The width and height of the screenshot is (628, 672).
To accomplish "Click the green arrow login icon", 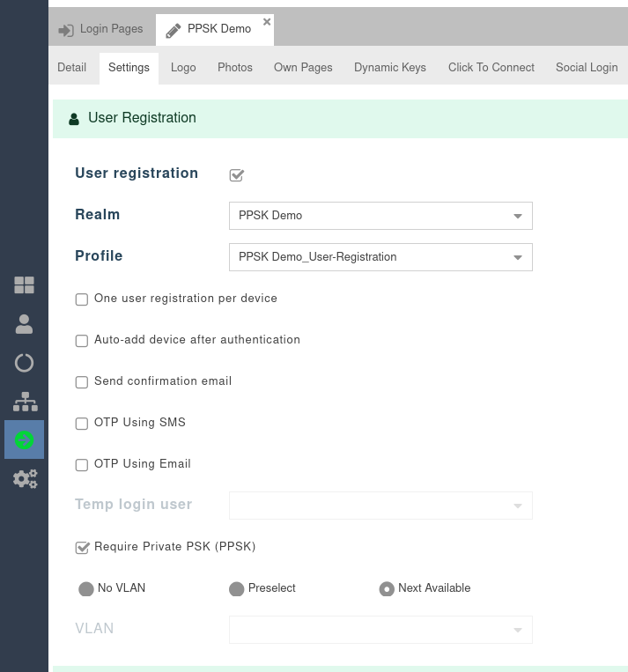I will (25, 439).
